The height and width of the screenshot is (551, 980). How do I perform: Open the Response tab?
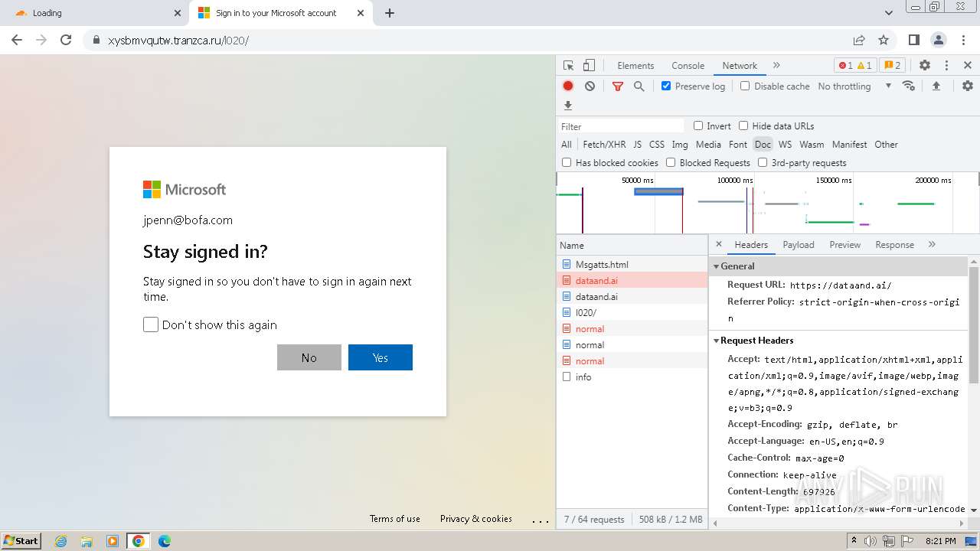click(x=895, y=245)
